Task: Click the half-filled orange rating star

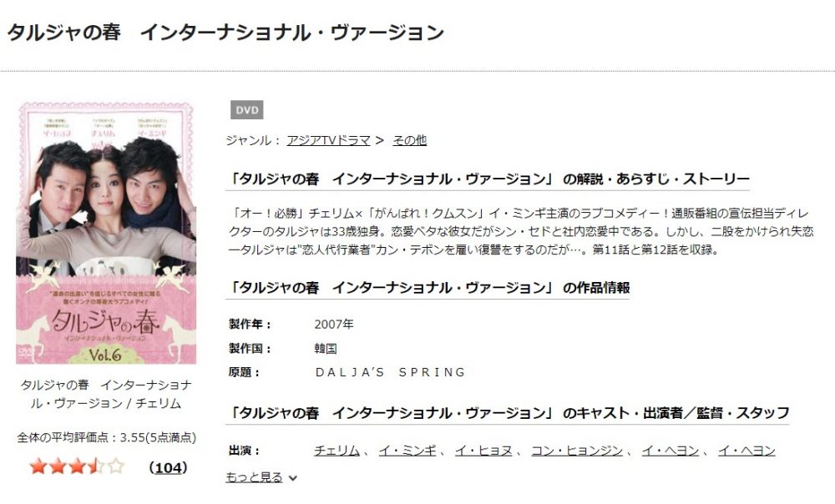Action: (96, 466)
